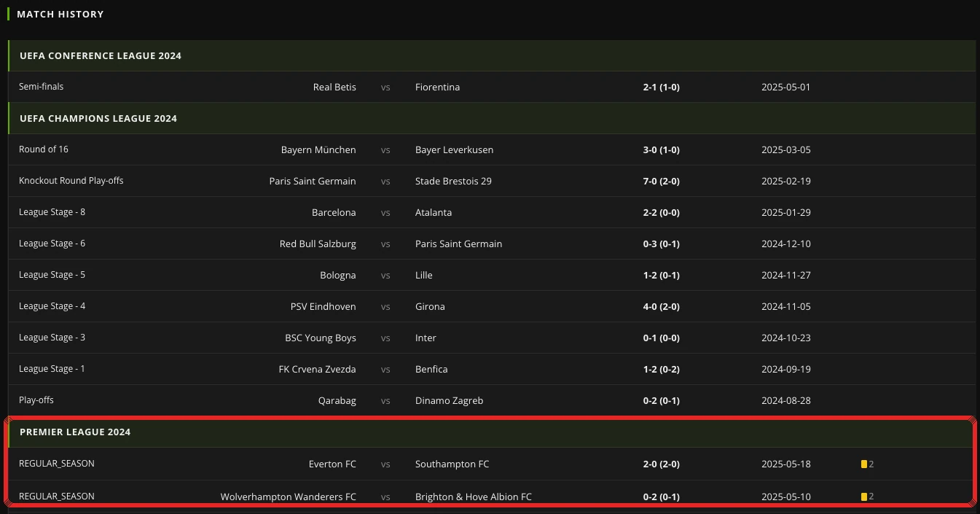
Task: Open the Atalanta team name
Action: pos(434,212)
